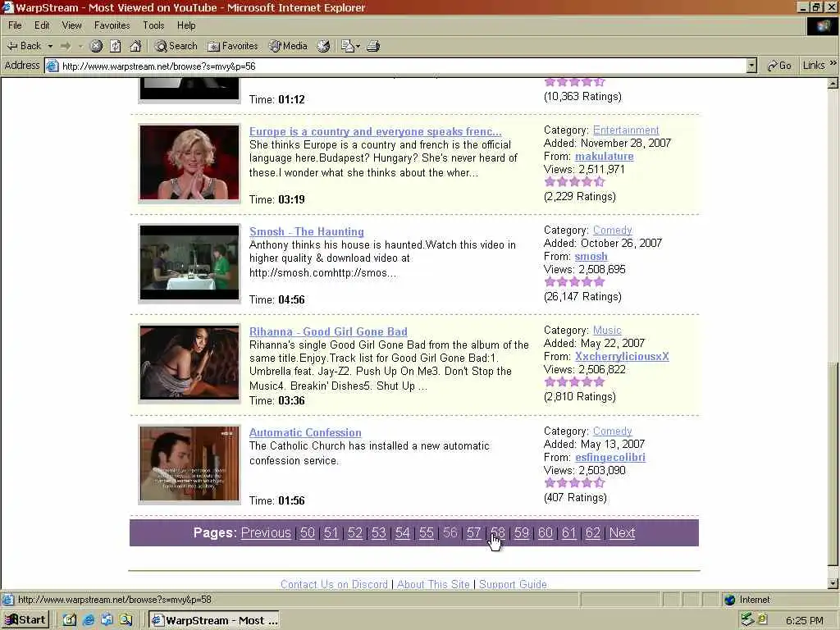Go to page 58
This screenshot has height=630, width=840.
pyautogui.click(x=498, y=532)
